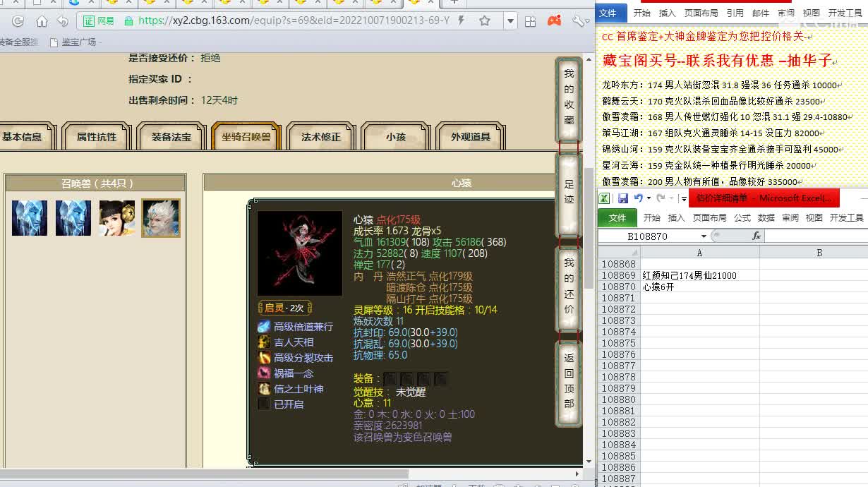The height and width of the screenshot is (487, 868).
Task: Open the 外观道具 tab
Action: pyautogui.click(x=471, y=137)
